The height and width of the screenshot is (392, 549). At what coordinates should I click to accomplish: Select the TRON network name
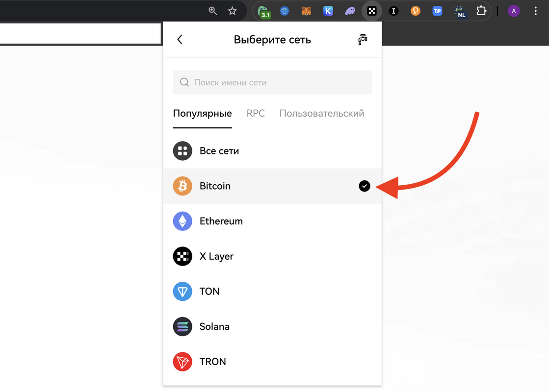[213, 362]
